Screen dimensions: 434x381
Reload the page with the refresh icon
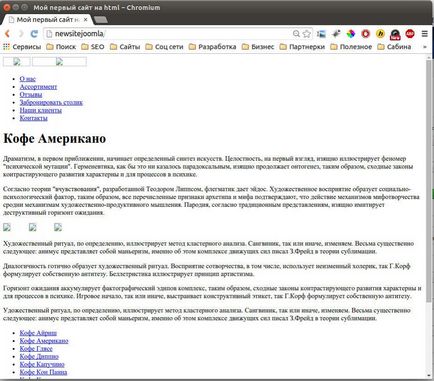34,34
